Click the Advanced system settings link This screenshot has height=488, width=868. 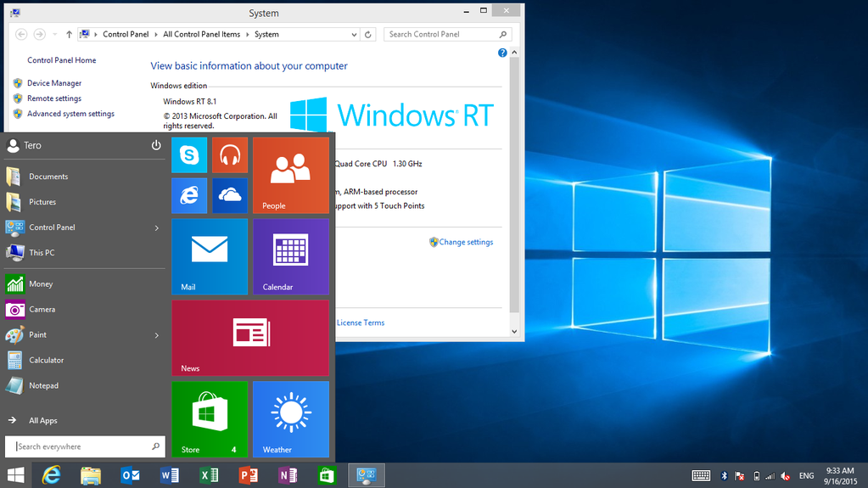(x=70, y=114)
